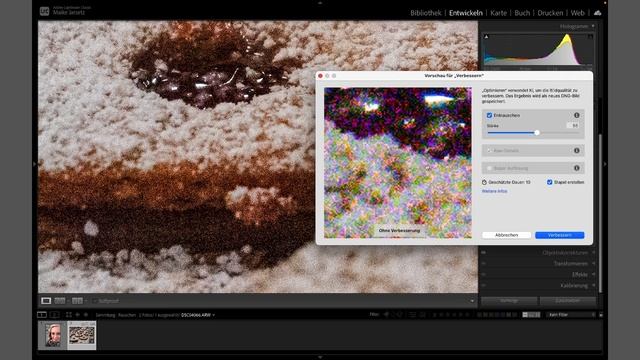Screen dimensions: 640x360
Task: Switch off the Transformieren panel toggle
Action: [484, 264]
